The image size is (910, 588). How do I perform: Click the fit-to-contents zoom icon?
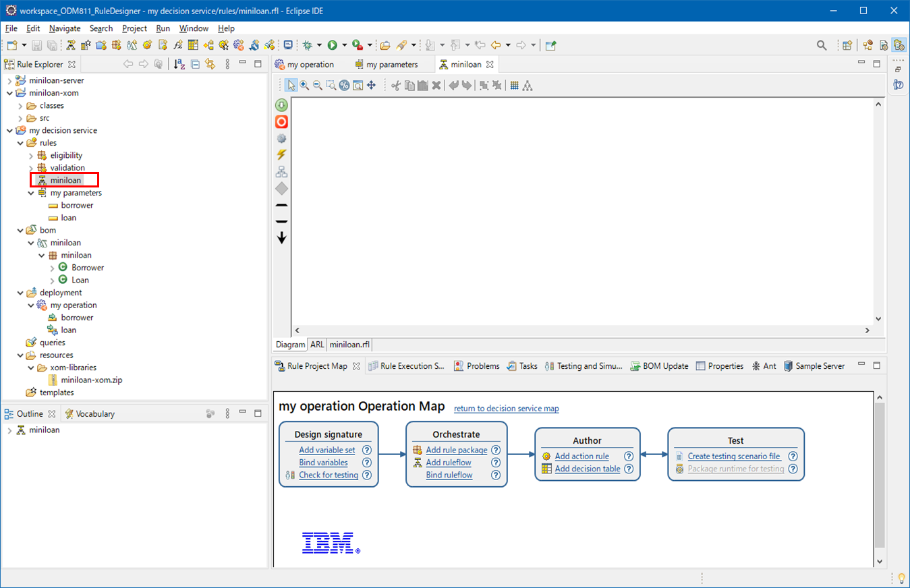(358, 85)
